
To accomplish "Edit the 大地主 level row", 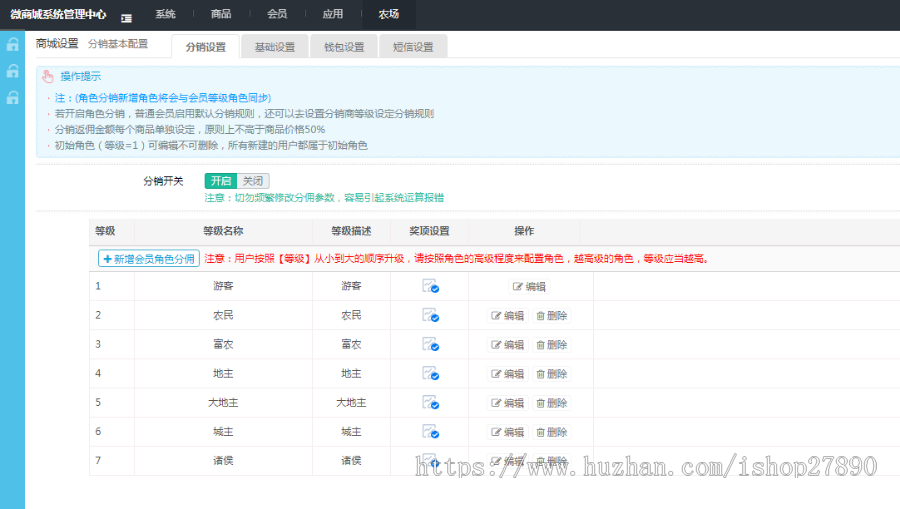I will point(507,403).
